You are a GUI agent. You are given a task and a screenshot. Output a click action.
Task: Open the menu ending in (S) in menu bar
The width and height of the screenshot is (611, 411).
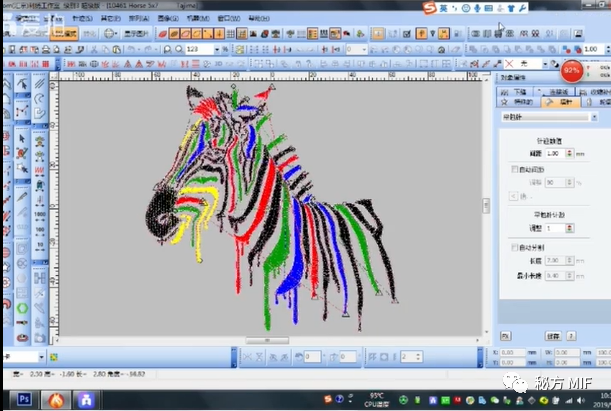coord(82,18)
